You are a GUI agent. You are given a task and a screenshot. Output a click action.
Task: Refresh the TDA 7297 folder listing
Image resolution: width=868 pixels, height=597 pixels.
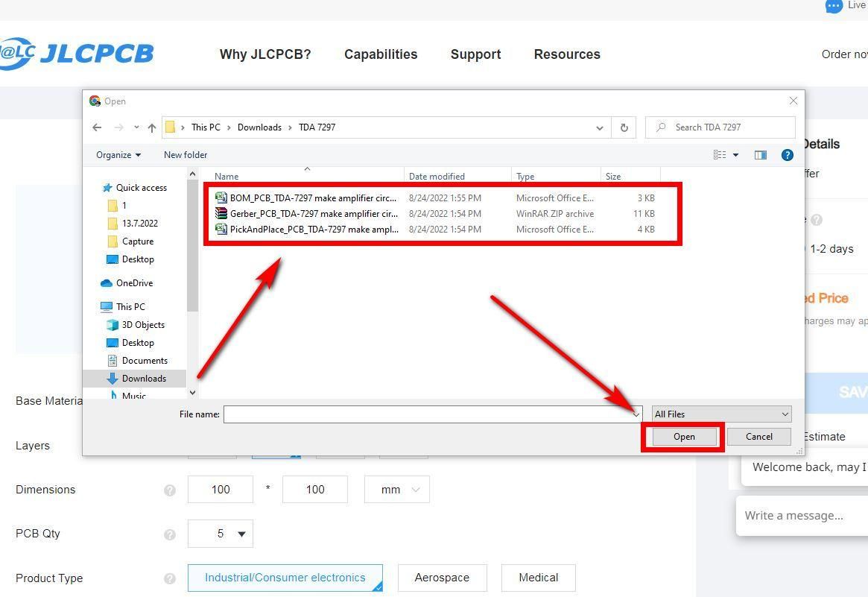624,127
